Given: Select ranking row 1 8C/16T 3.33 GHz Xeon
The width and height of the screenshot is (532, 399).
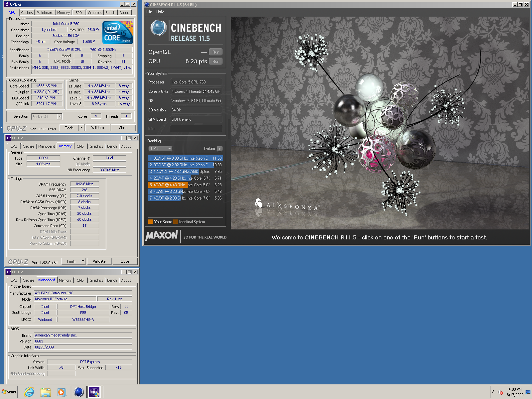Looking at the screenshot, I should 186,158.
